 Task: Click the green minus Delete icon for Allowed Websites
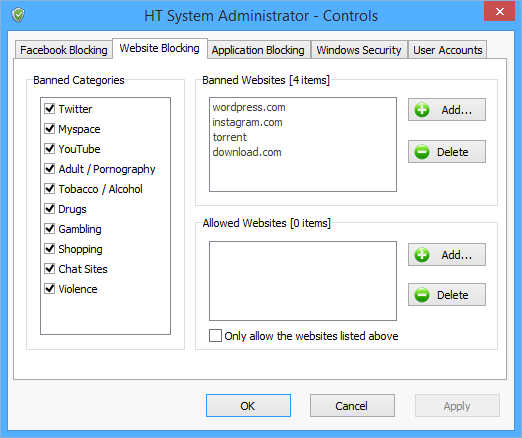coord(422,295)
